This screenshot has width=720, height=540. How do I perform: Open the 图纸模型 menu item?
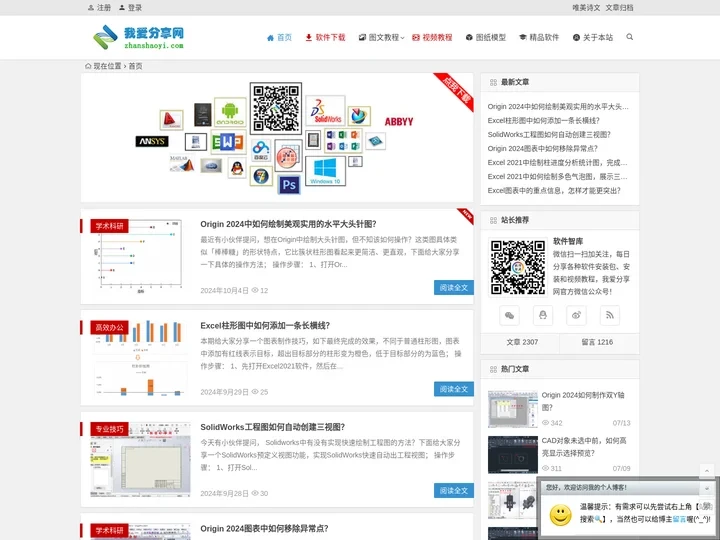tap(486, 37)
